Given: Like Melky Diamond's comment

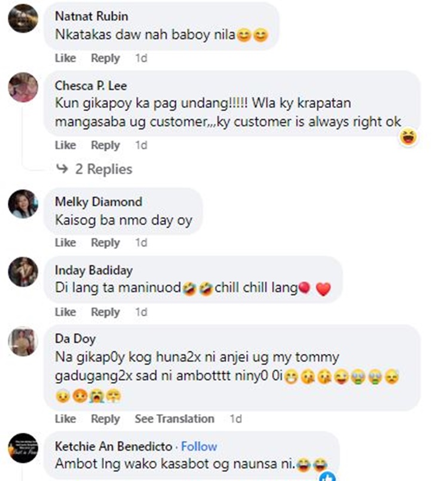Looking at the screenshot, I should [x=65, y=243].
